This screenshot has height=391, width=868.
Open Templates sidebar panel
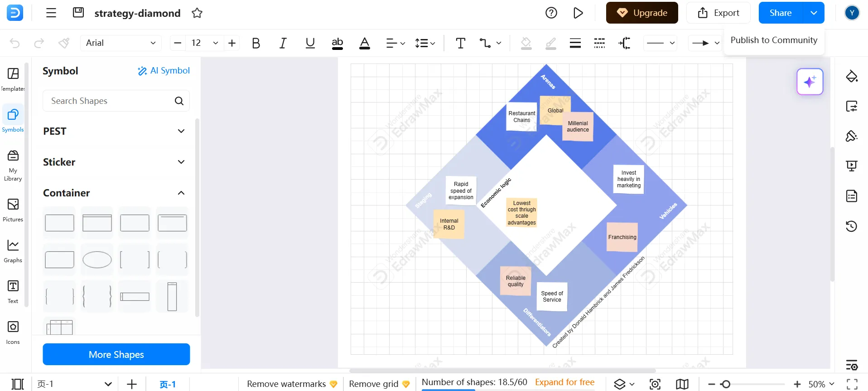(13, 79)
